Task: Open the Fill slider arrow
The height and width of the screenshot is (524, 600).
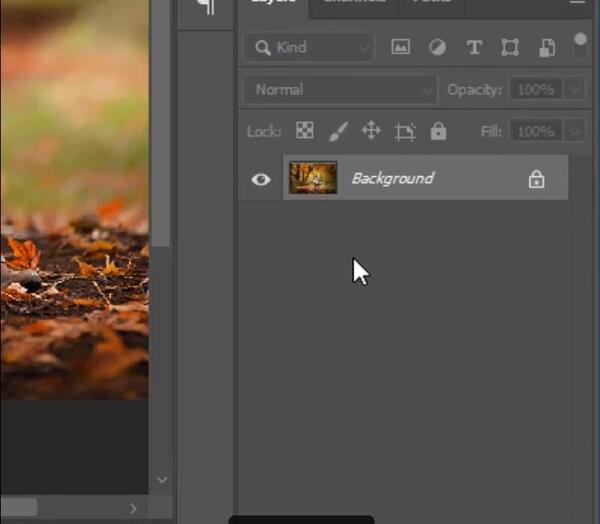Action: [575, 132]
